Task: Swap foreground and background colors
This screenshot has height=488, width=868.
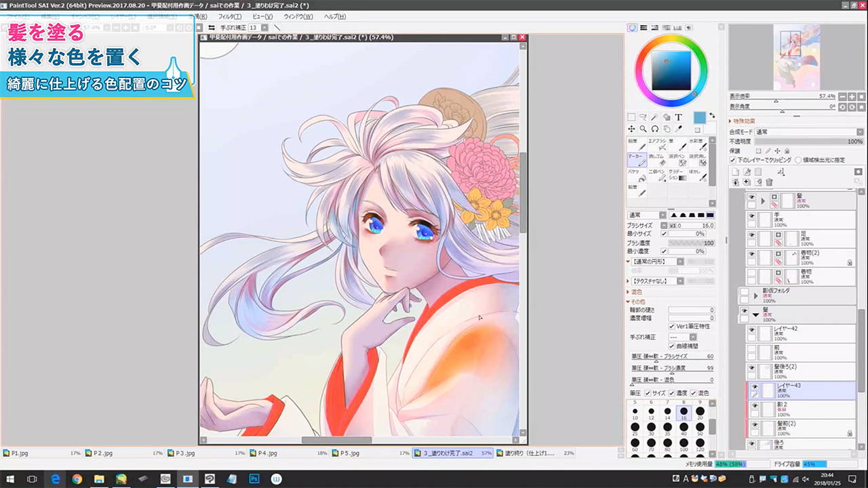Action: point(712,116)
